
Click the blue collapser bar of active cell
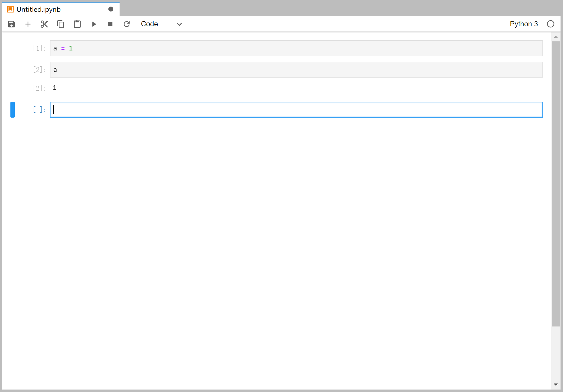point(13,110)
